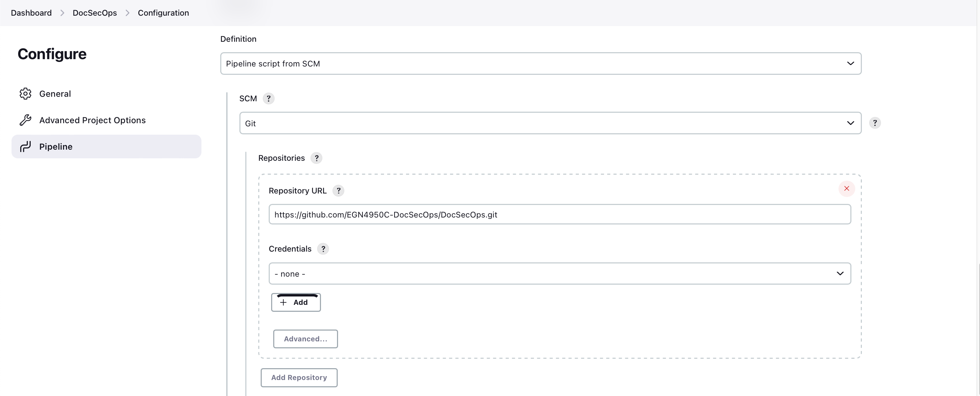Image resolution: width=980 pixels, height=396 pixels.
Task: Click the Add credentials button
Action: pyautogui.click(x=296, y=302)
